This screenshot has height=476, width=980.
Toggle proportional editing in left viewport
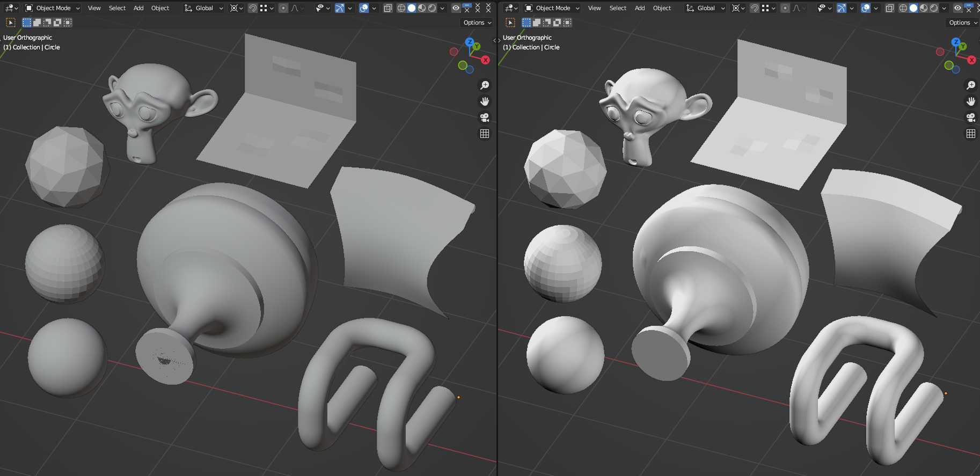pos(283,8)
